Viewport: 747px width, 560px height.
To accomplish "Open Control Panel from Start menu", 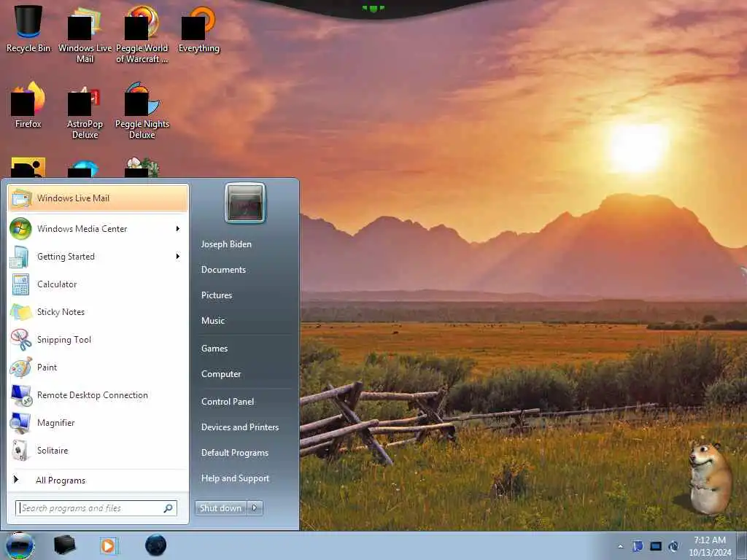I will tap(228, 402).
